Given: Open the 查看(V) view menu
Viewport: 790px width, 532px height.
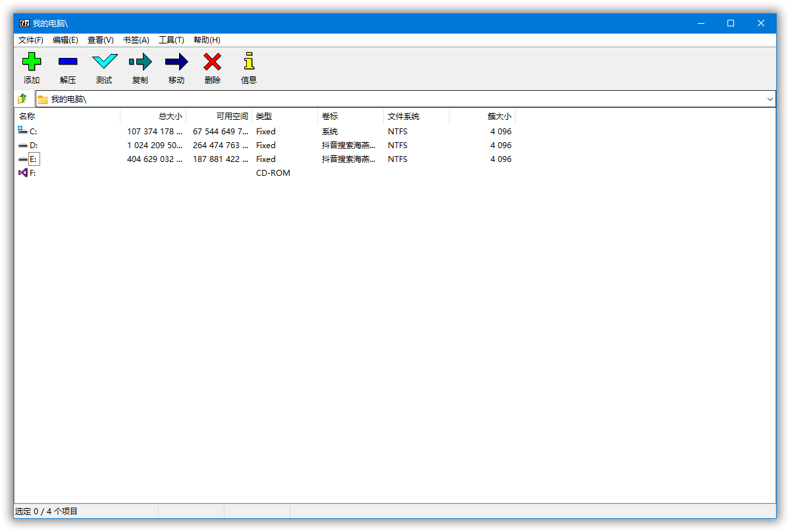Looking at the screenshot, I should click(100, 40).
